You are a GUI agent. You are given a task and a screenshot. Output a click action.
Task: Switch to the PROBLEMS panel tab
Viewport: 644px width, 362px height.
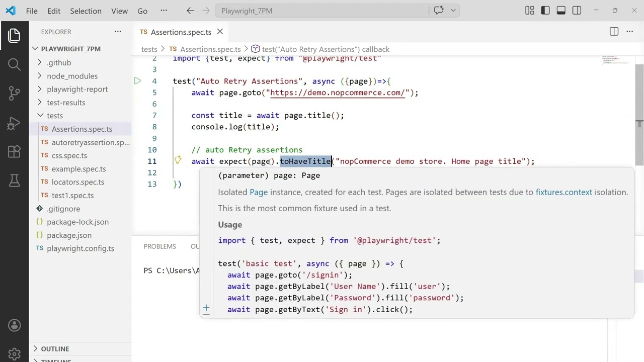[160, 246]
